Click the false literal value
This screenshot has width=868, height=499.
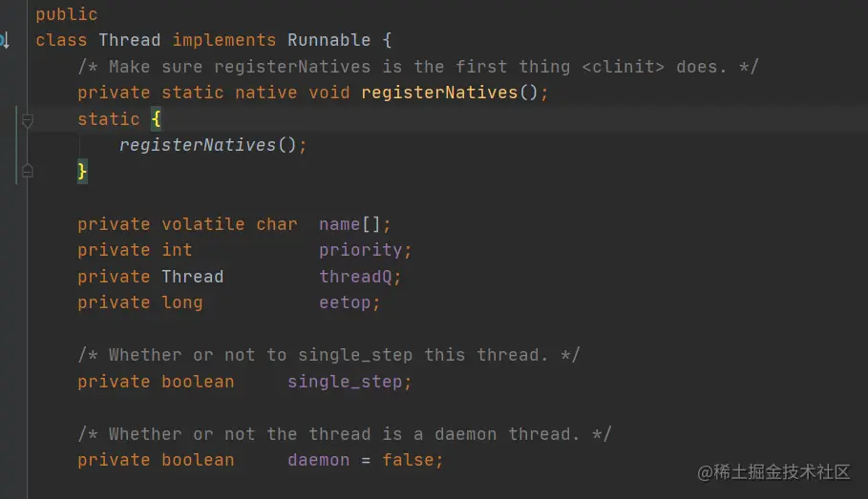pos(408,460)
